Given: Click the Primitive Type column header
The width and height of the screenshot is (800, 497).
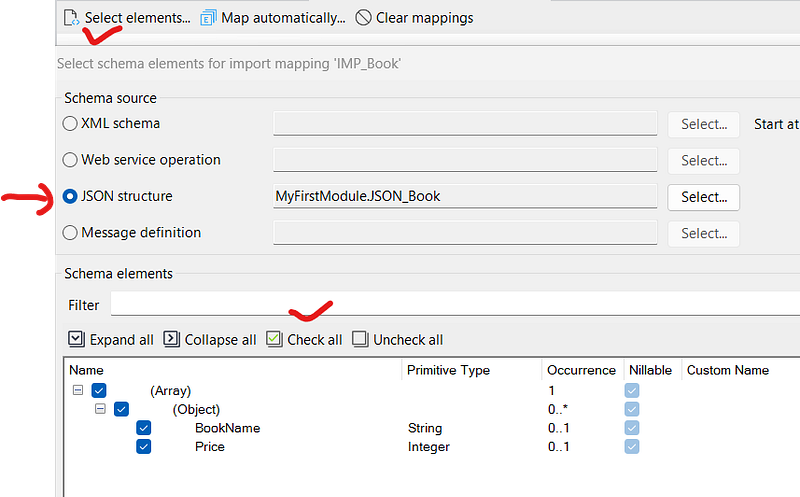Looking at the screenshot, I should [x=448, y=370].
